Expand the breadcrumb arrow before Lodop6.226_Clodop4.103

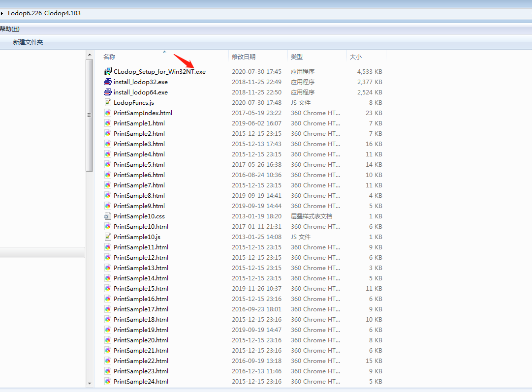tap(2, 13)
